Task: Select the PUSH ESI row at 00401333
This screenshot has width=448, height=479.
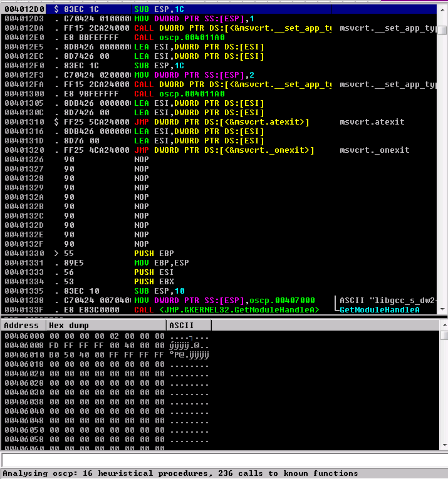Action: pyautogui.click(x=219, y=272)
